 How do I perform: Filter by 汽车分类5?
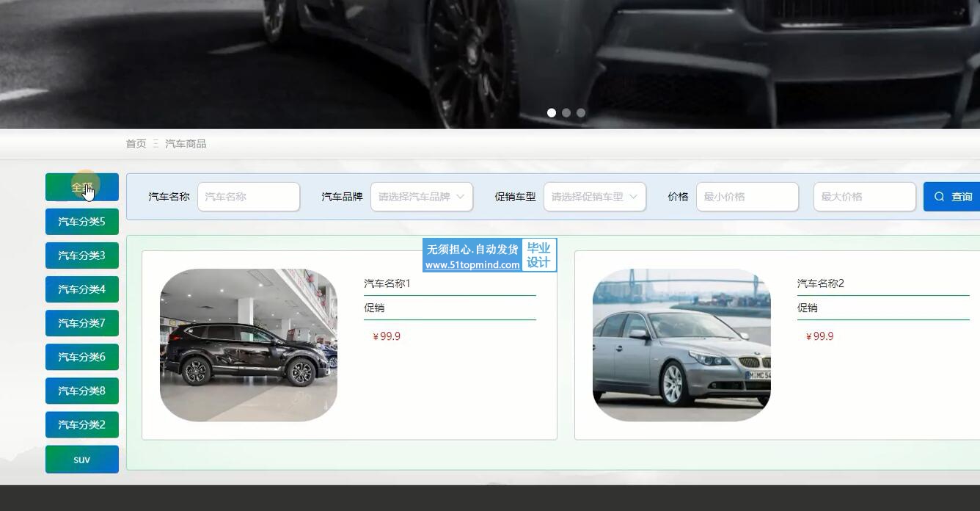pos(82,222)
